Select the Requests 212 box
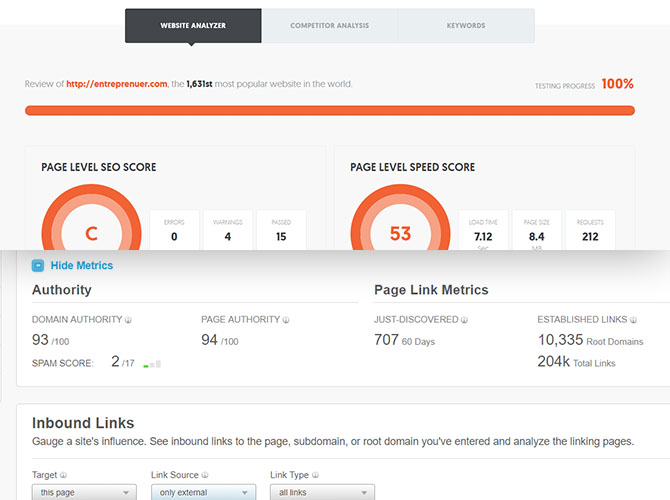670x500 pixels. (590, 229)
